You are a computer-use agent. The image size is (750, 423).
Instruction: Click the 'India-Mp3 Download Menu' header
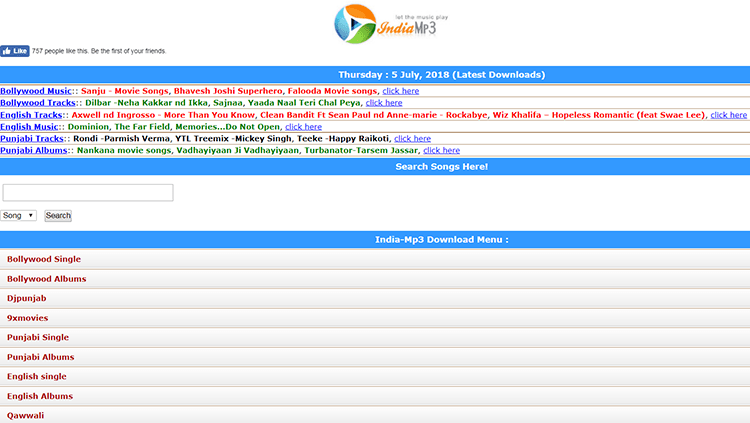coord(441,240)
